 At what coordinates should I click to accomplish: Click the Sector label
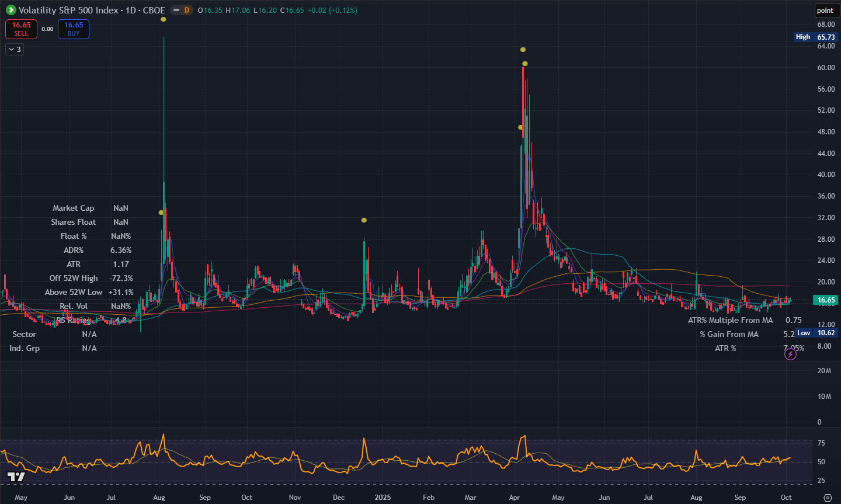(25, 334)
